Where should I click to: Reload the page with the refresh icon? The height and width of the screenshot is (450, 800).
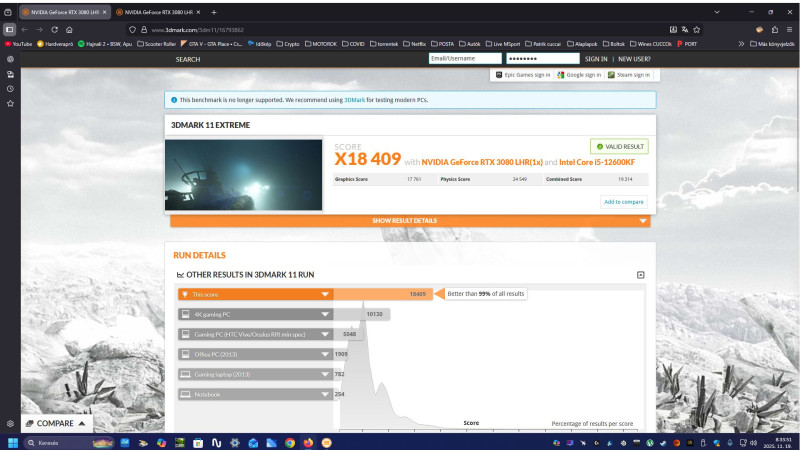[x=54, y=30]
